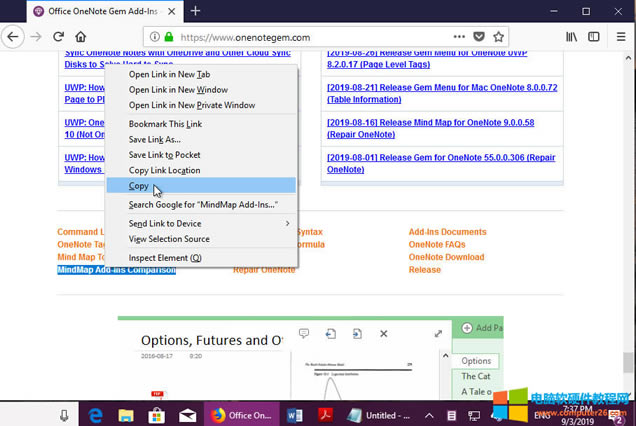This screenshot has width=636, height=426.
Task: Open the Library bookmarks icon
Action: 572,37
